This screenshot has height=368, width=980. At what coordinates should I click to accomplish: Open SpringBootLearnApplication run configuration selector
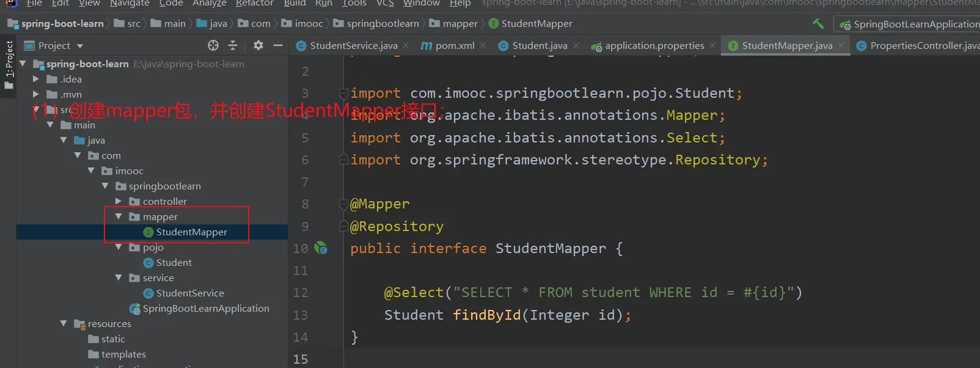910,24
